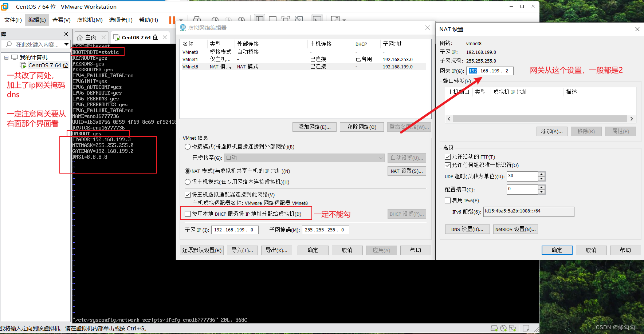The image size is (644, 334).
Task: Select the VMnet8 row in network list
Action: tap(304, 67)
